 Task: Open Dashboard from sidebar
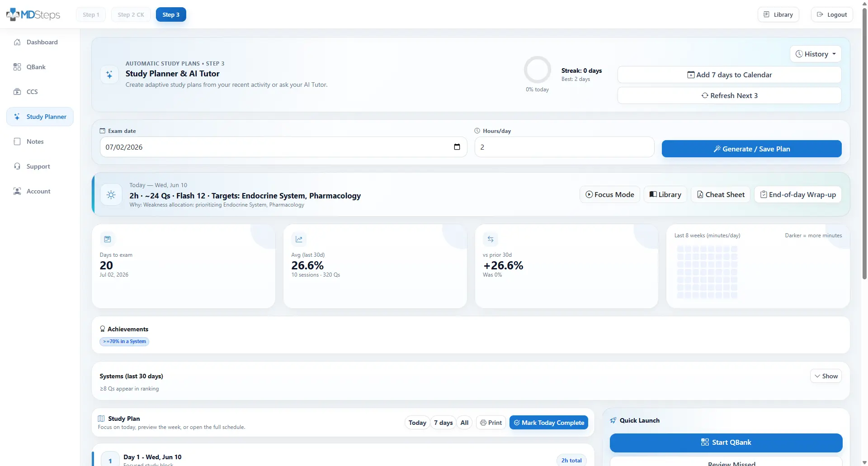pyautogui.click(x=40, y=42)
